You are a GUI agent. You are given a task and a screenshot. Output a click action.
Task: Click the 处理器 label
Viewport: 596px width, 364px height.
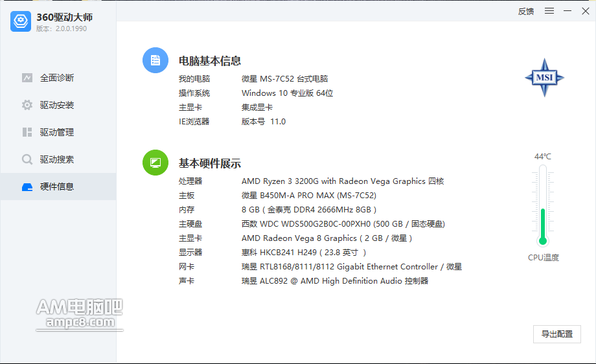point(190,181)
